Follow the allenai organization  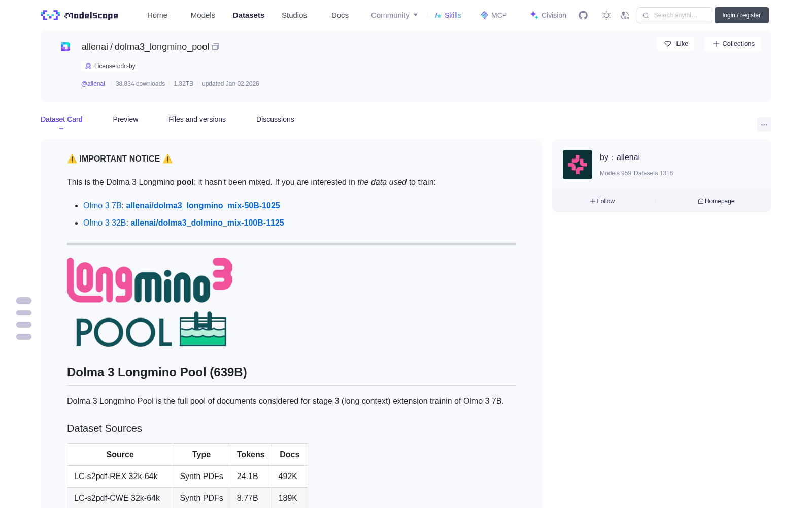click(x=602, y=201)
